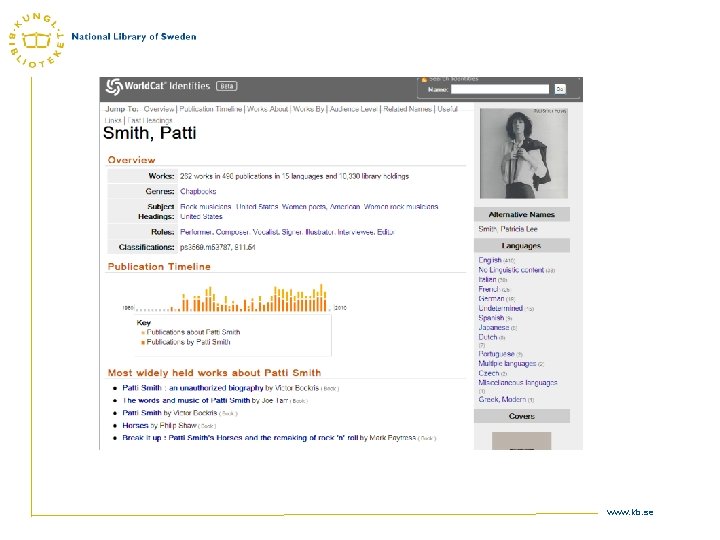
Task: Focus the Name search input field
Action: 500,89
